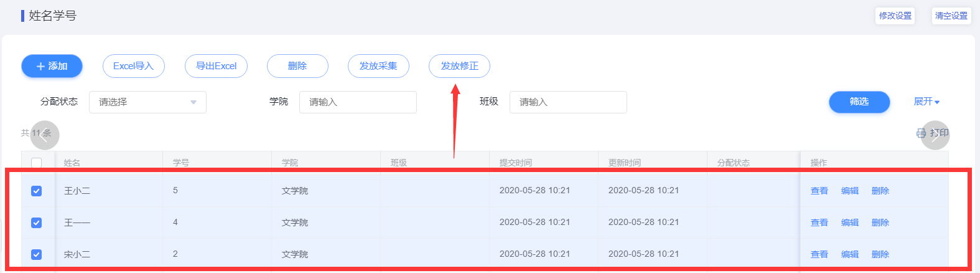Viewport: 980px width, 273px height.
Task: Click the 学院 input field
Action: click(358, 102)
